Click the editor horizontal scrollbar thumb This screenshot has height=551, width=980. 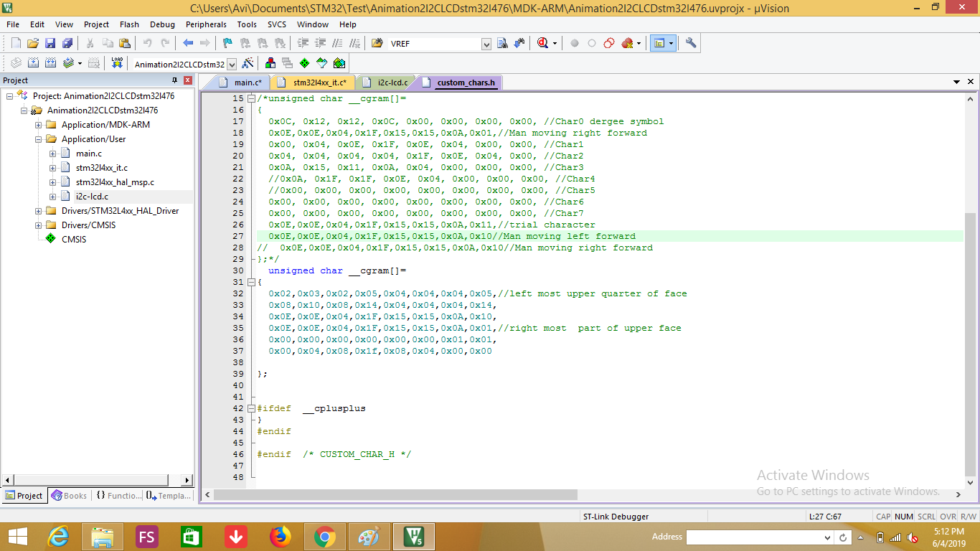coord(395,494)
